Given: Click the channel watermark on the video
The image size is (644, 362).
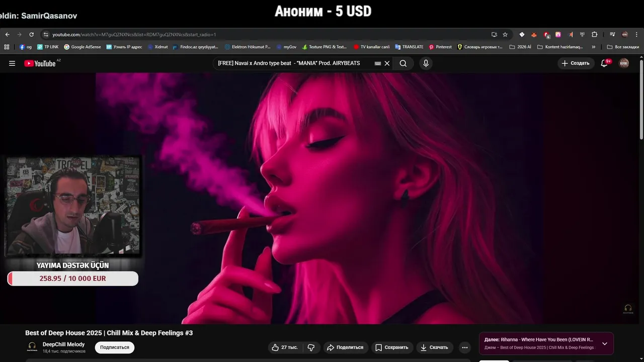Looking at the screenshot, I should pyautogui.click(x=628, y=309).
